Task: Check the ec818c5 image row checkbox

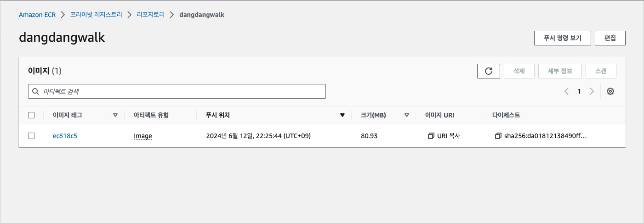Action: (31, 136)
